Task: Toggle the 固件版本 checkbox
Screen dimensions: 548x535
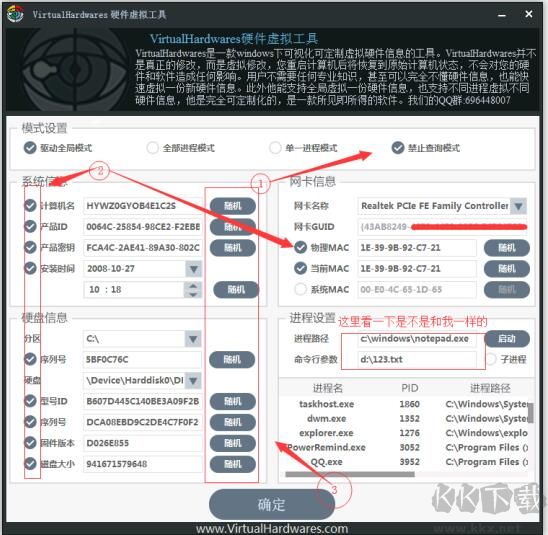Action: coord(30,443)
